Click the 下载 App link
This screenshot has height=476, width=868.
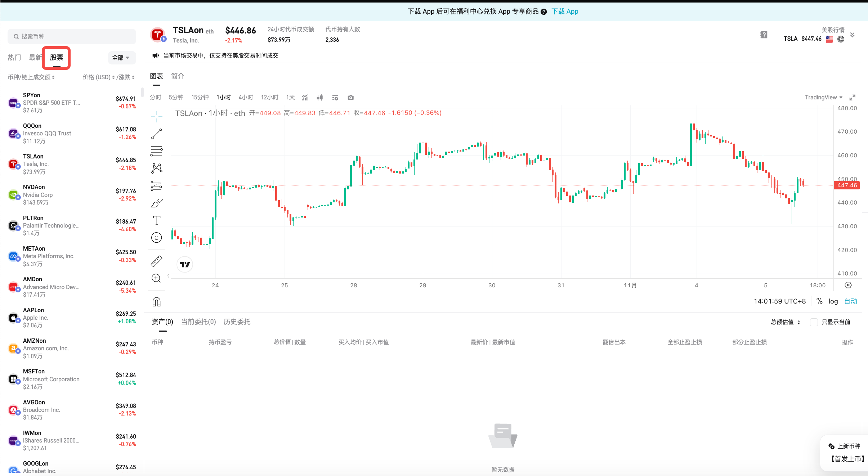(564, 11)
